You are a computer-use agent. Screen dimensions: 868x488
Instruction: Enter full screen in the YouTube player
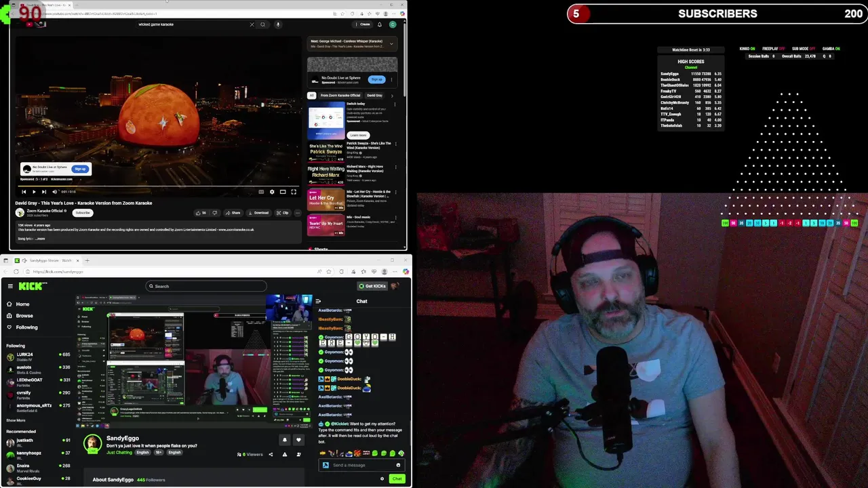(x=294, y=192)
